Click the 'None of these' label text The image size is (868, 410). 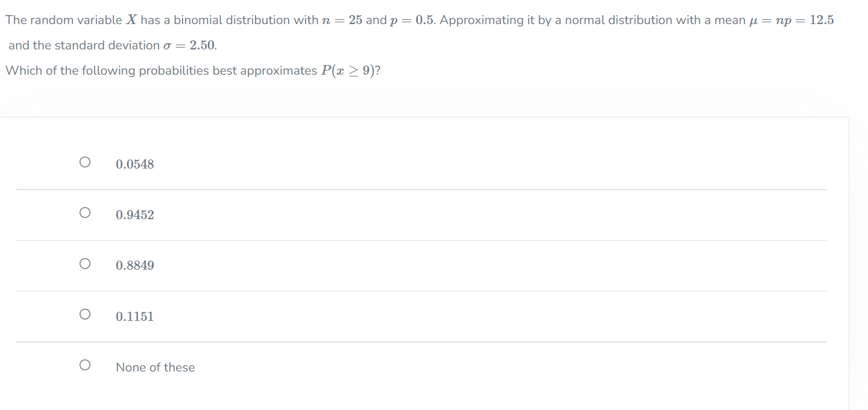click(x=155, y=367)
